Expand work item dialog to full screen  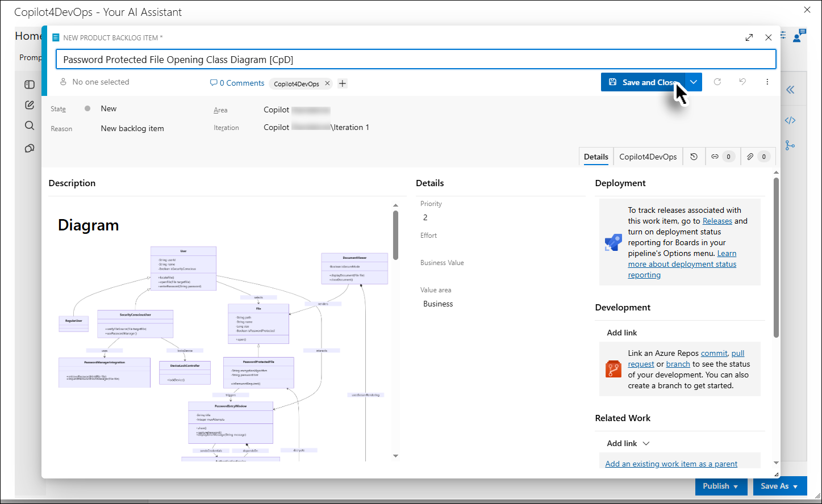tap(749, 37)
